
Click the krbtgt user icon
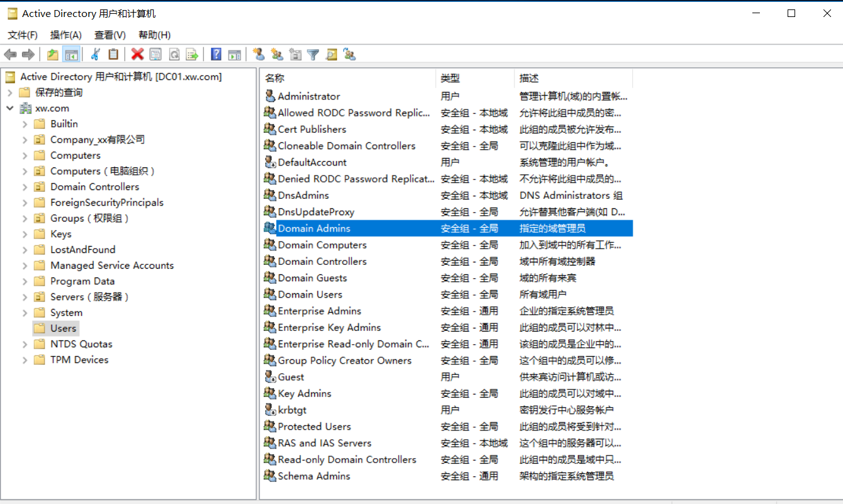(270, 410)
